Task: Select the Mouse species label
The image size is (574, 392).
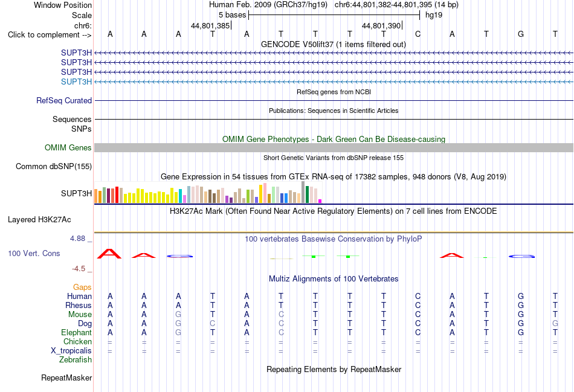Action: (x=80, y=315)
